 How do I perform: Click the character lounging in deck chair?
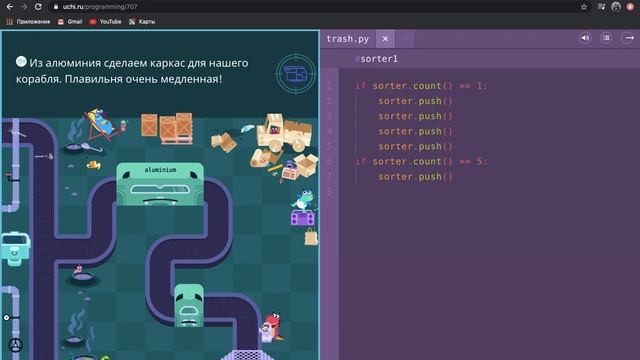click(x=102, y=123)
